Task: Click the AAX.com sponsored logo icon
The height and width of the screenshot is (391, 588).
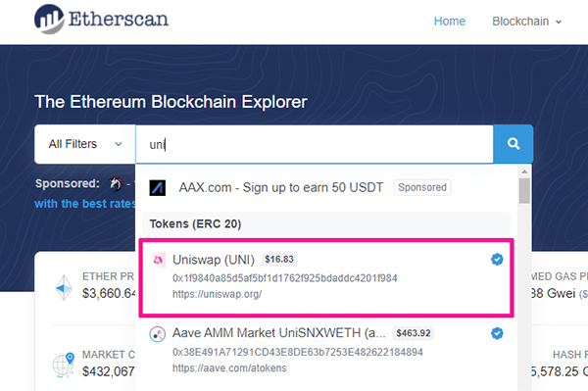Action: (x=158, y=188)
